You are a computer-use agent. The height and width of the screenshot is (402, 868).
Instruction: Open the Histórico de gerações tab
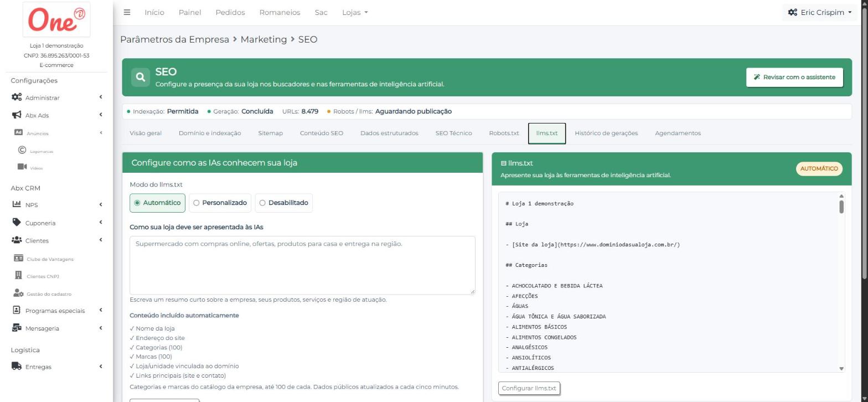[x=606, y=133]
